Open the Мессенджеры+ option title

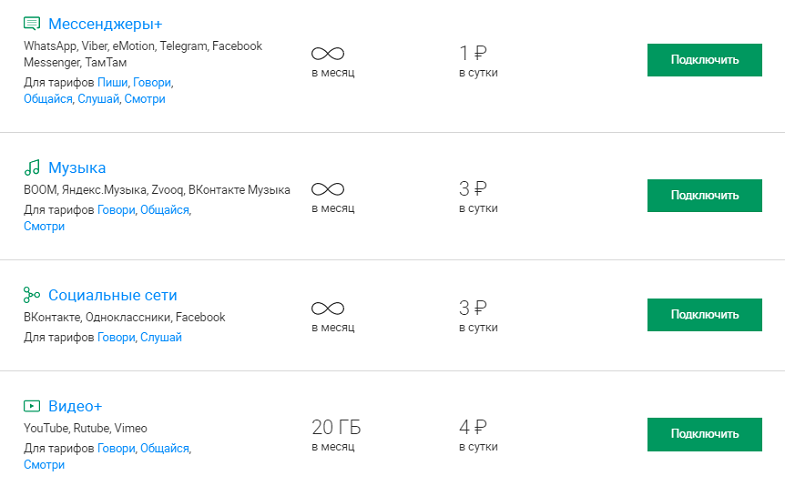point(105,24)
